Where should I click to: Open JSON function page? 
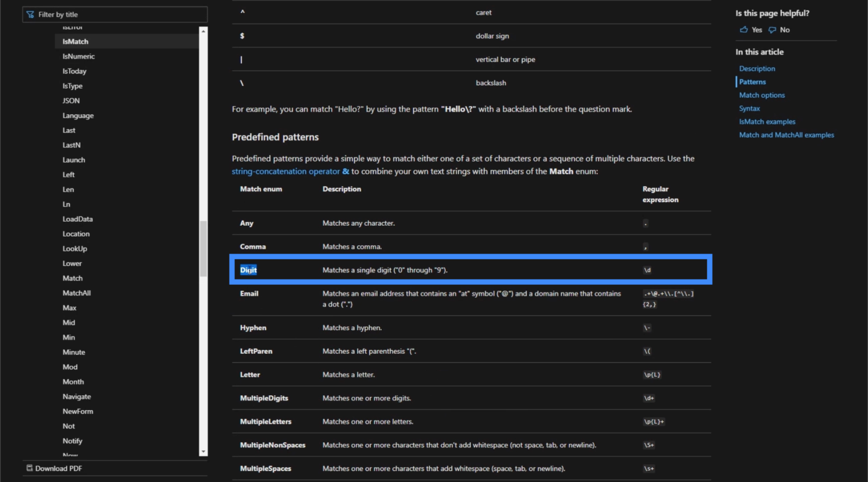tap(71, 101)
